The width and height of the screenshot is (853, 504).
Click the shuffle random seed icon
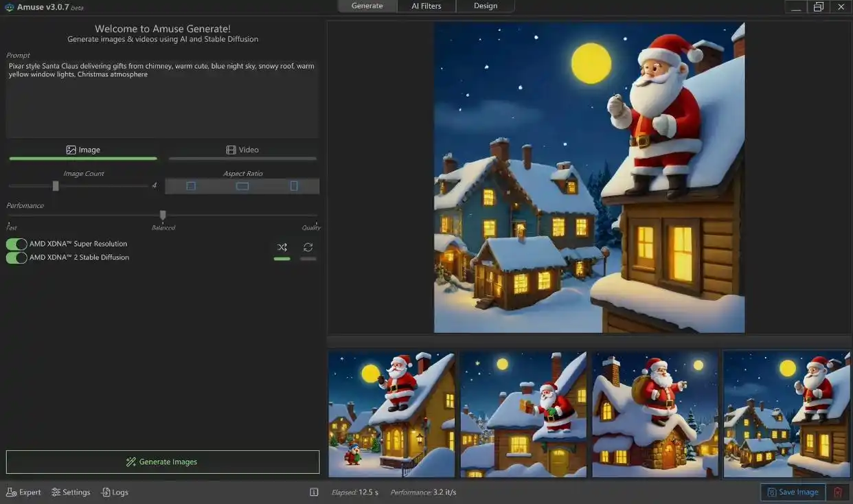[282, 247]
